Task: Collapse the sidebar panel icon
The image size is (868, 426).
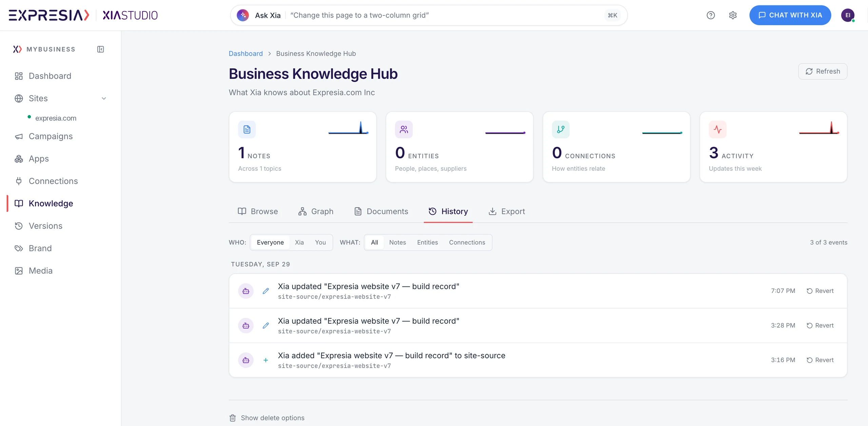Action: point(100,49)
